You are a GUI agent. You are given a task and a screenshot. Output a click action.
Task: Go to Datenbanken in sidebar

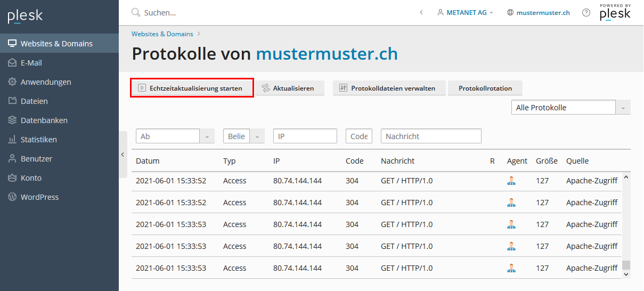(x=44, y=120)
